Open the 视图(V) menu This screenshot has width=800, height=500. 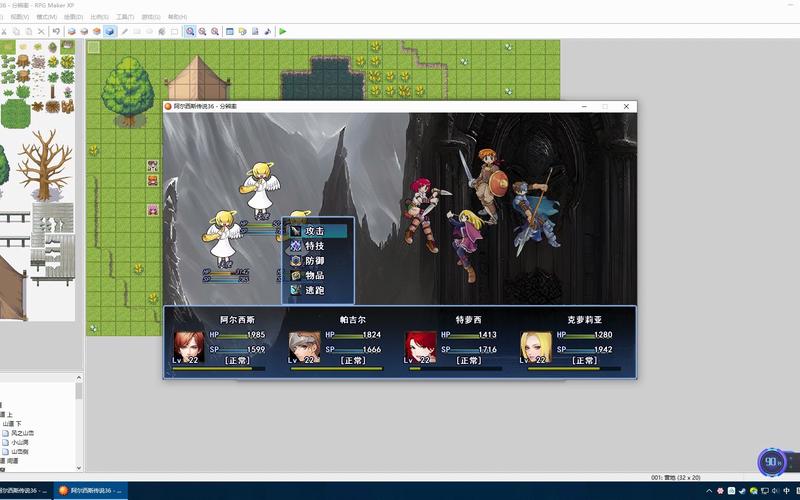pos(19,17)
